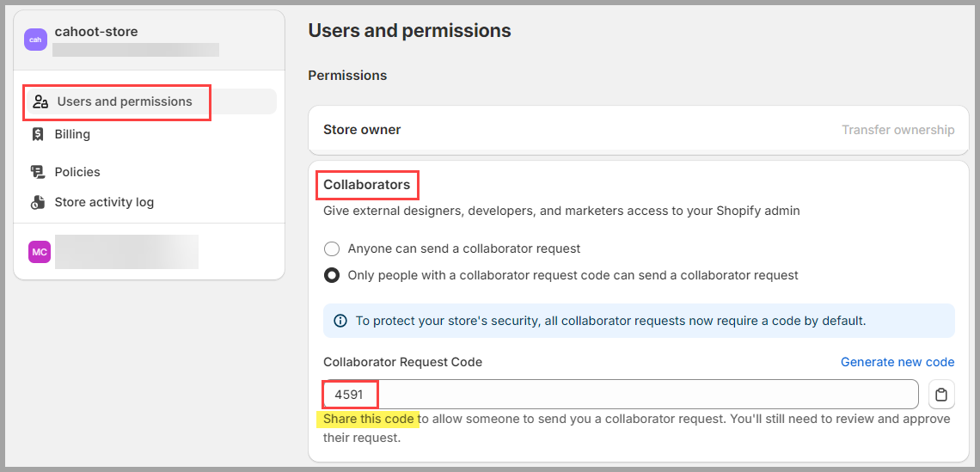Click the MC user avatar
The height and width of the screenshot is (472, 980).
39,252
